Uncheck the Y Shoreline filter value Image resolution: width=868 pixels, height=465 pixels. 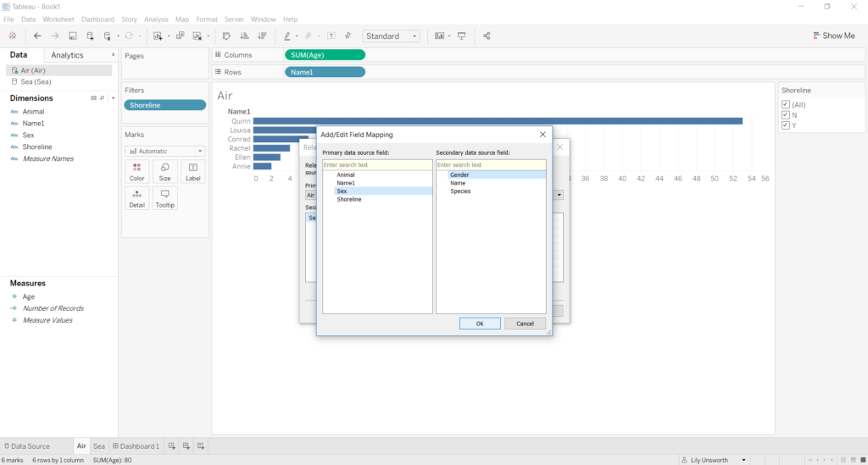click(x=786, y=125)
